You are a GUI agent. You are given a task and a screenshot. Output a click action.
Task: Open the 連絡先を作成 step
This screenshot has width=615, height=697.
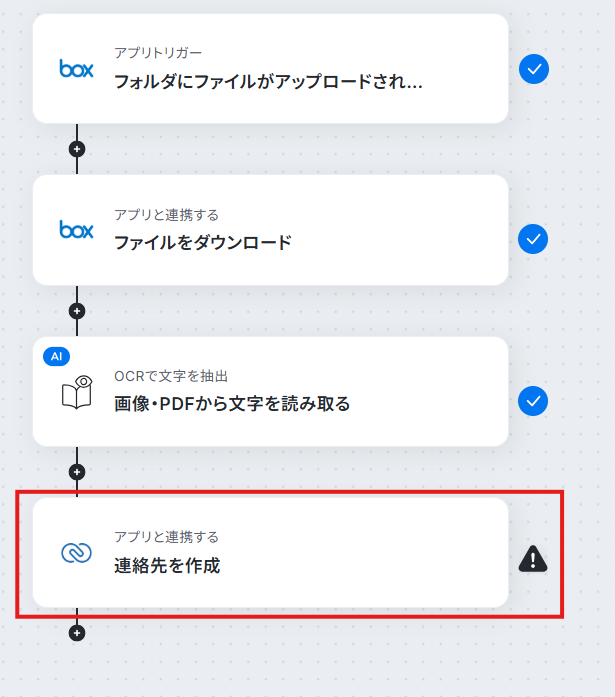[x=270, y=553]
